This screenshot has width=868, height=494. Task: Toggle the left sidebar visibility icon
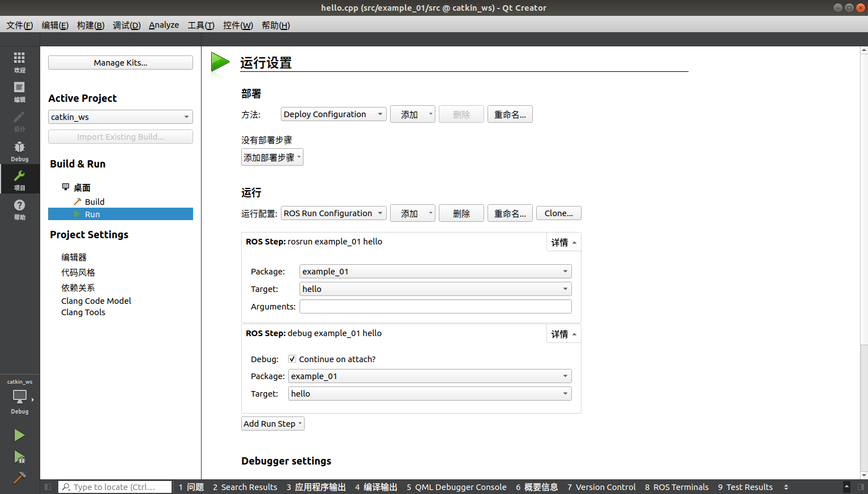[48, 487]
